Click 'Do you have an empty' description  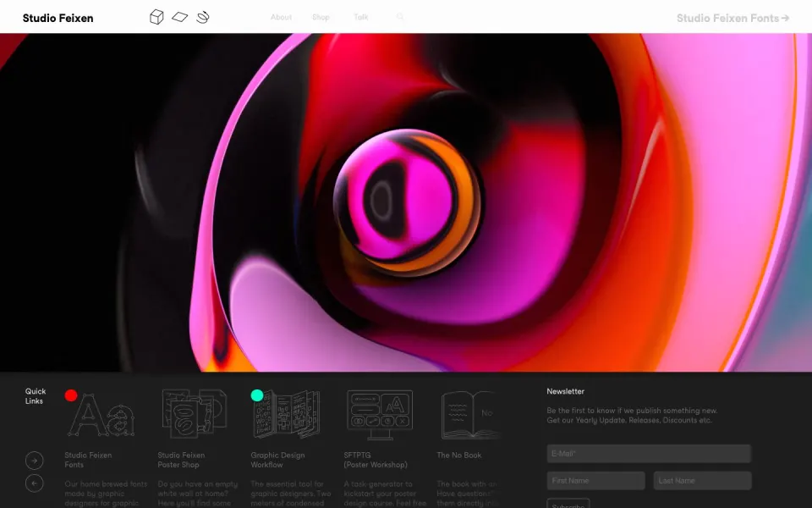click(x=197, y=494)
